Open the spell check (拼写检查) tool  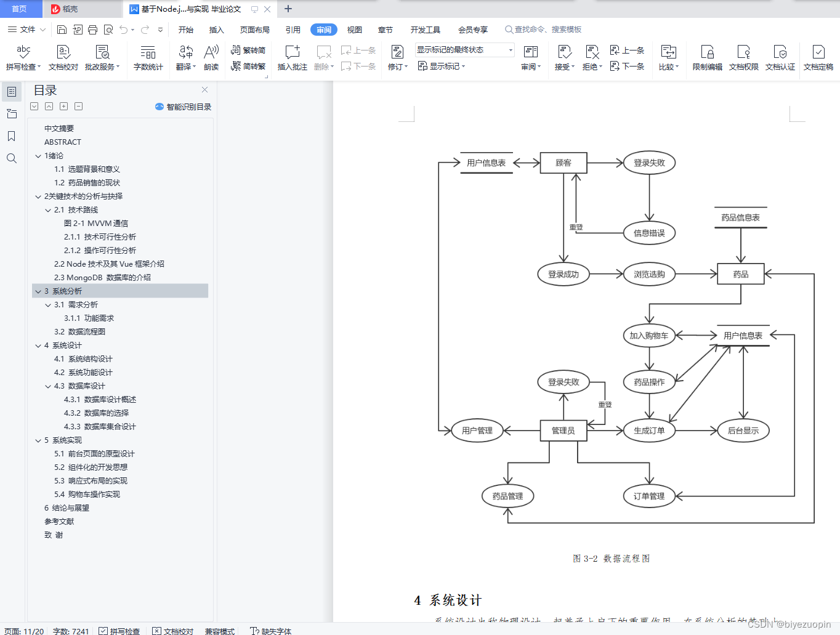(23, 57)
